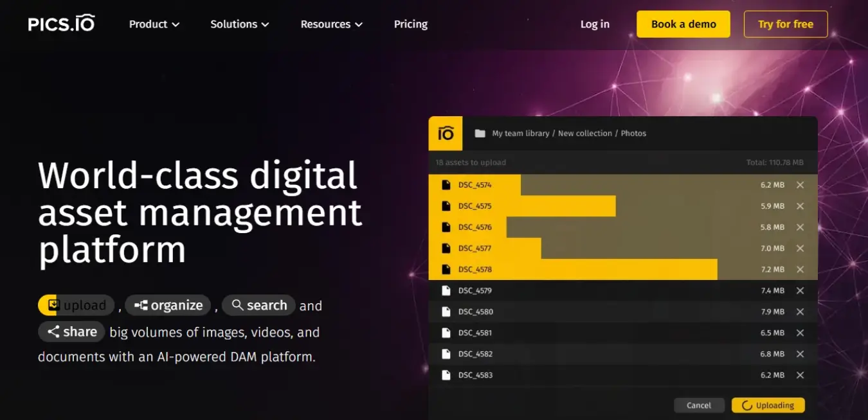
Task: Select the upload feature pill
Action: 76,305
